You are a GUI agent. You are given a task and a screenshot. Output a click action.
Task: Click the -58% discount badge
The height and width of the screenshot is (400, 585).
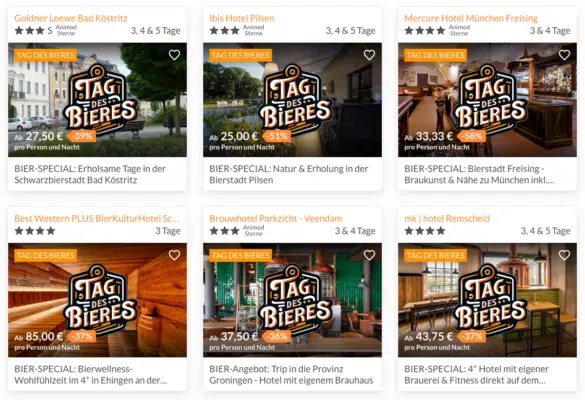472,136
